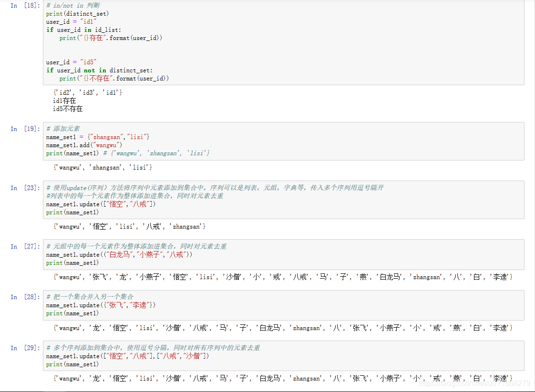Click the print "{}存在" format line

click(111, 38)
